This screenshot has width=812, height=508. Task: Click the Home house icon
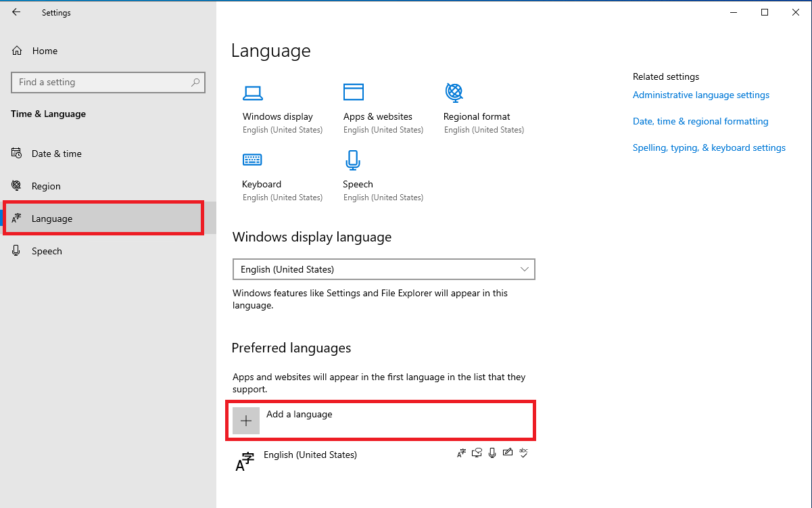click(18, 51)
